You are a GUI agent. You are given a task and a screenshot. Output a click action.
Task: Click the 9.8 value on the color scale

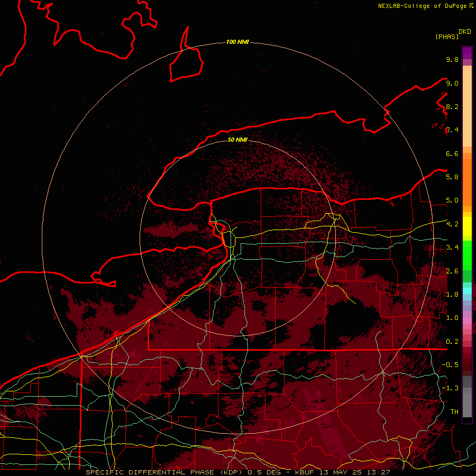(452, 60)
